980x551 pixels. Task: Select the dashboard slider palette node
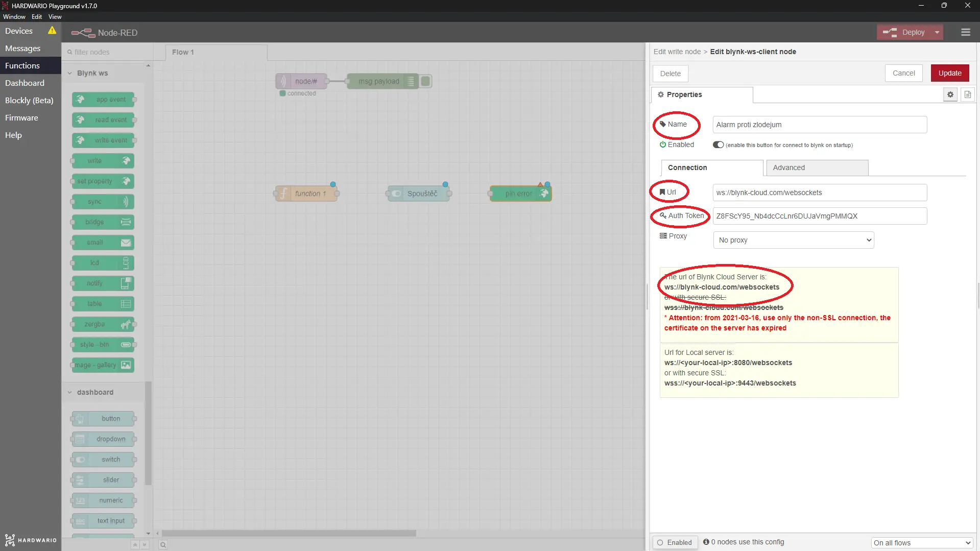(104, 480)
